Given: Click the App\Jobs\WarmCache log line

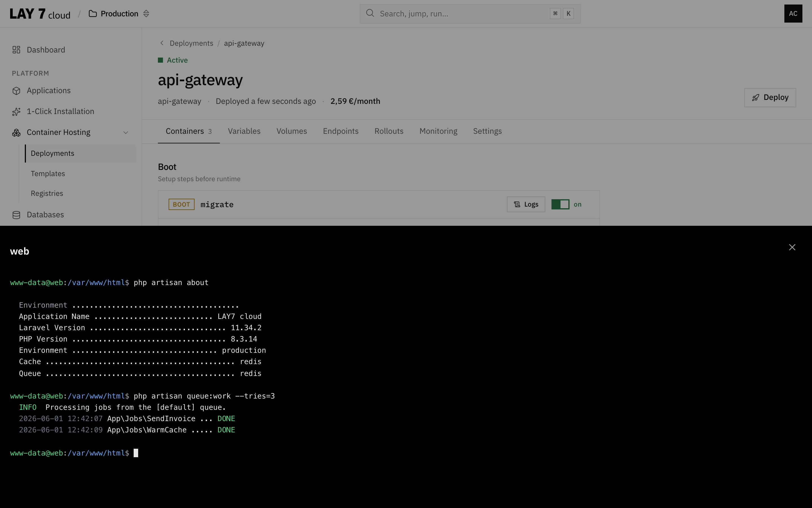Looking at the screenshot, I should tap(127, 430).
